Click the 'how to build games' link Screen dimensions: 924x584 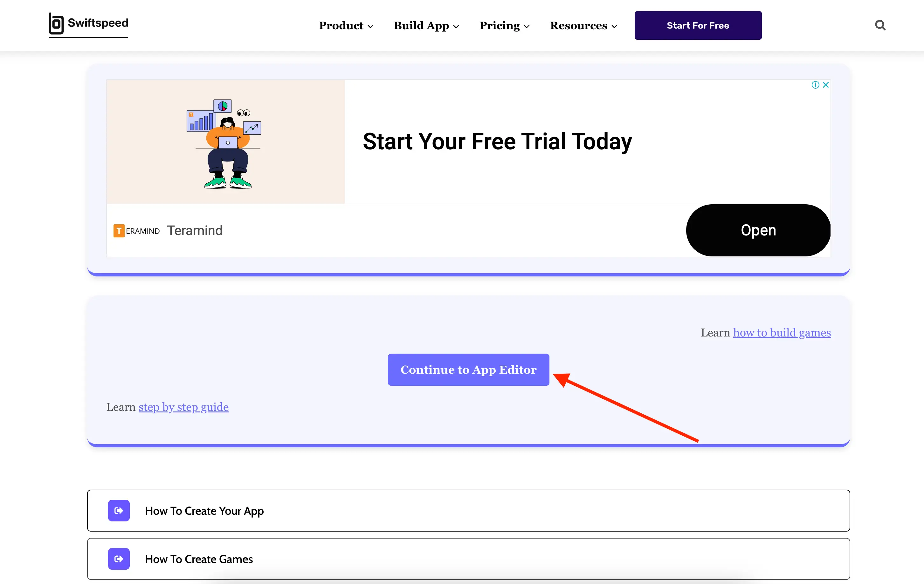click(783, 332)
